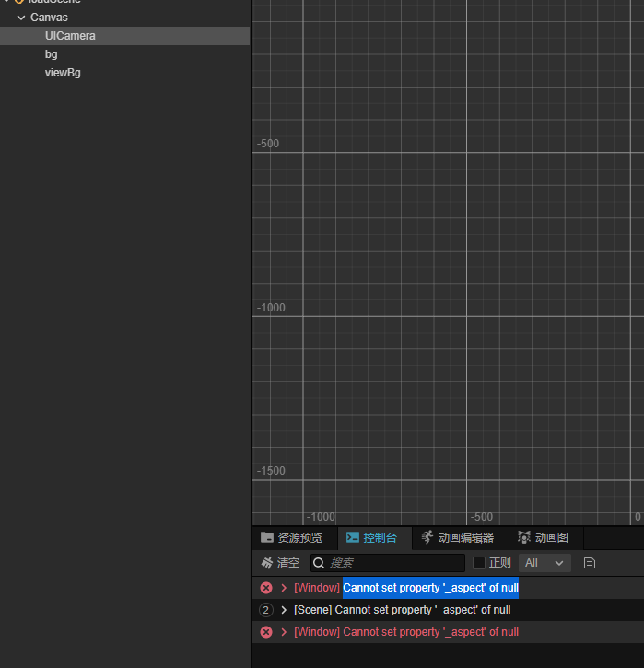Viewport: 644px width, 668px height.
Task: Click the [Scene] Cannot set property message
Action: coord(402,610)
